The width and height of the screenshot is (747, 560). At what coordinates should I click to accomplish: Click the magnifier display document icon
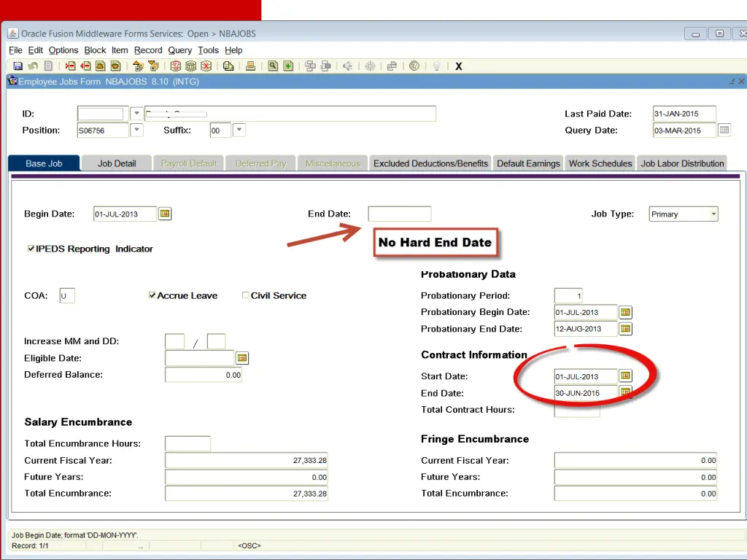coord(273,66)
